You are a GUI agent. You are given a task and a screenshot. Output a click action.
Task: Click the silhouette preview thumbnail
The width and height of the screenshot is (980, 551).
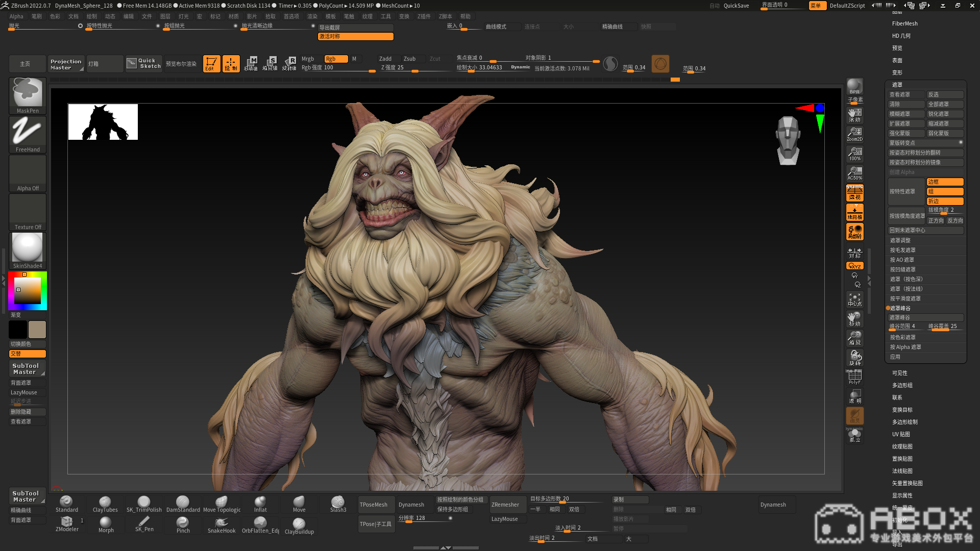[x=103, y=122]
